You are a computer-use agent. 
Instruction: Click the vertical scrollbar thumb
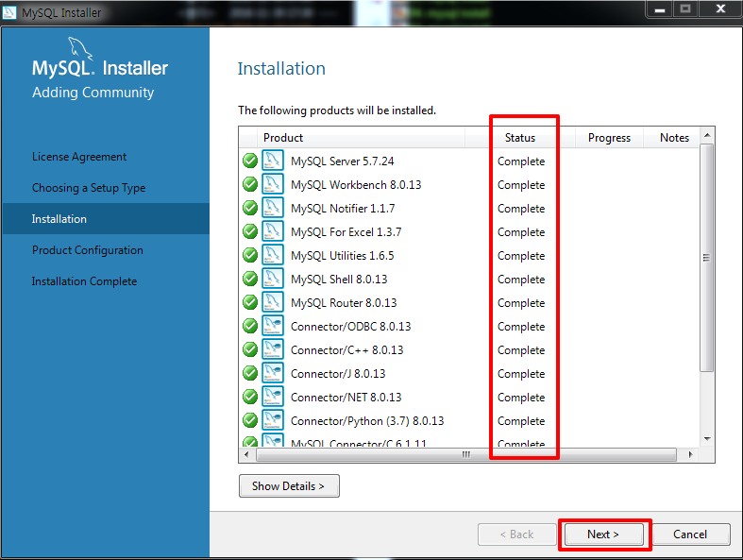tap(706, 258)
